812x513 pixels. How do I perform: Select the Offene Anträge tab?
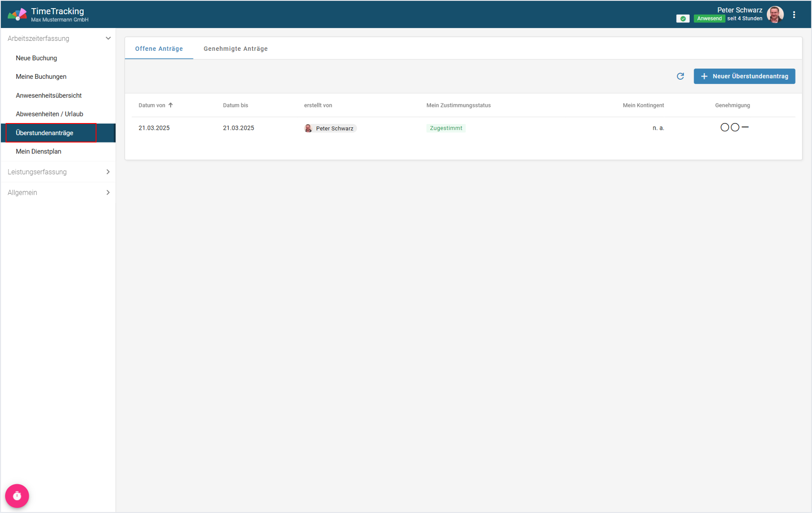pos(159,49)
